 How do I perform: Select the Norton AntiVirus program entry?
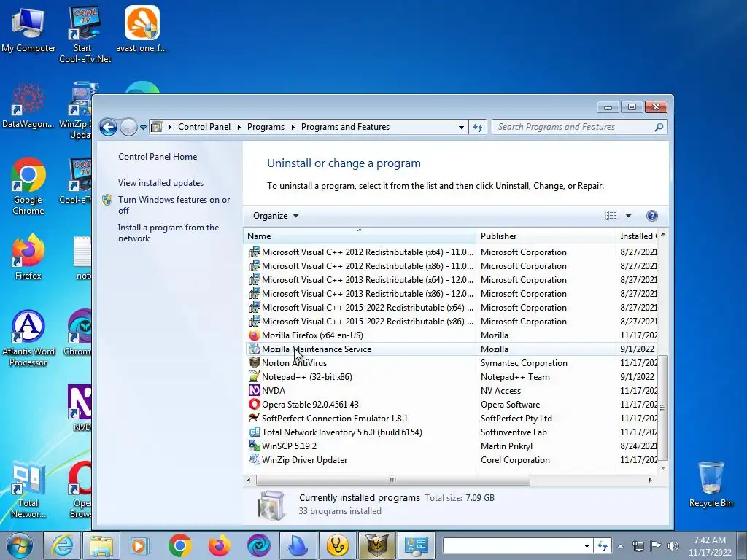pos(452,363)
